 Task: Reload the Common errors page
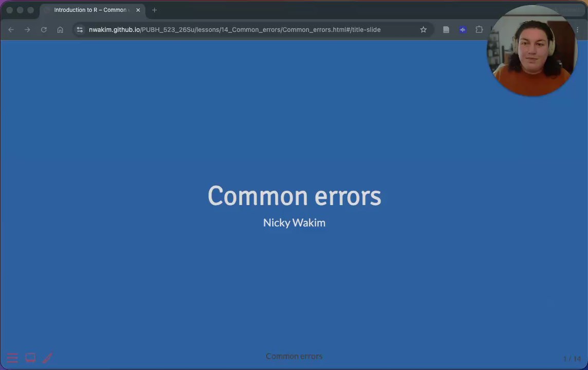[44, 30]
